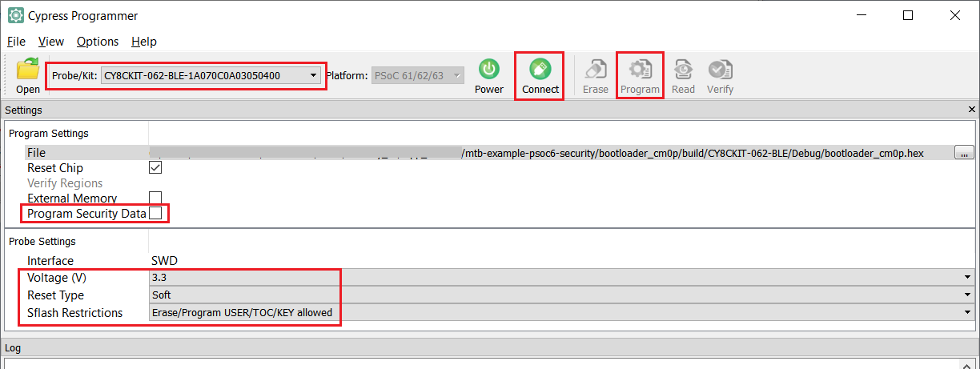Close the Cypress Programmer window

pyautogui.click(x=955, y=15)
